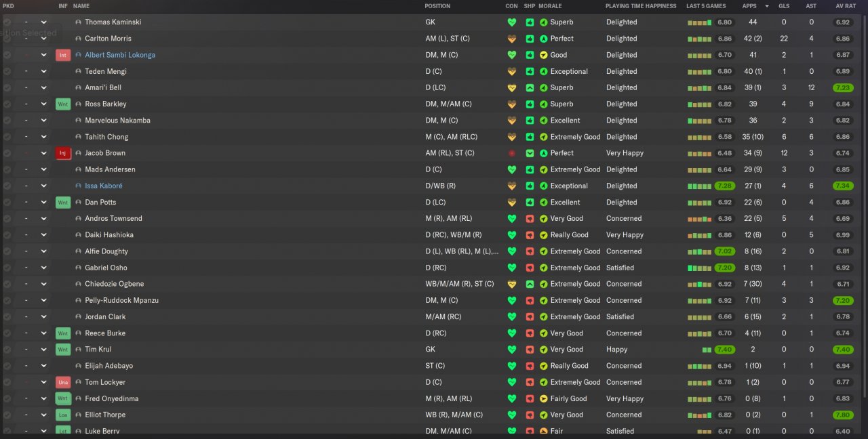
Task: Open the position dropdown for Daiki Hashioka
Action: coord(43,235)
